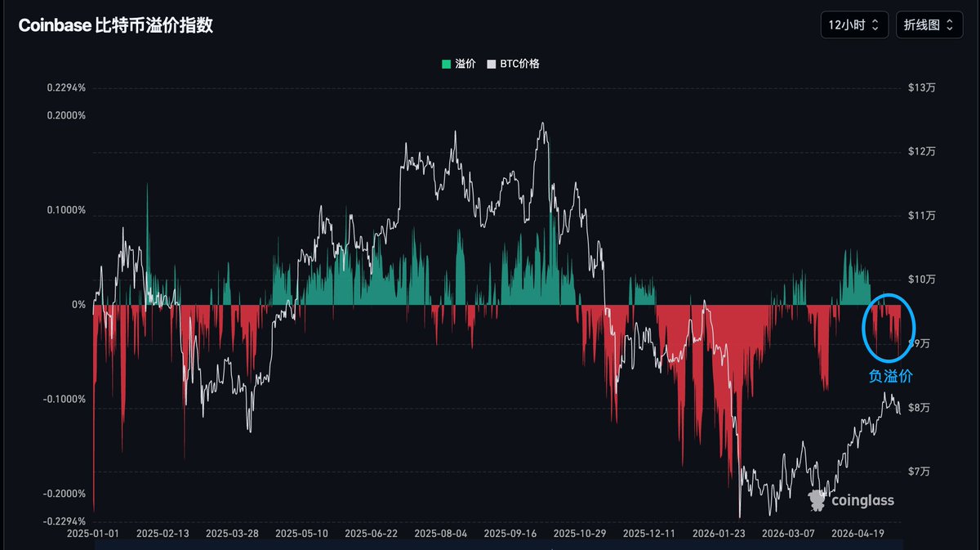Click the 2026-01-23 date label

coord(719,534)
